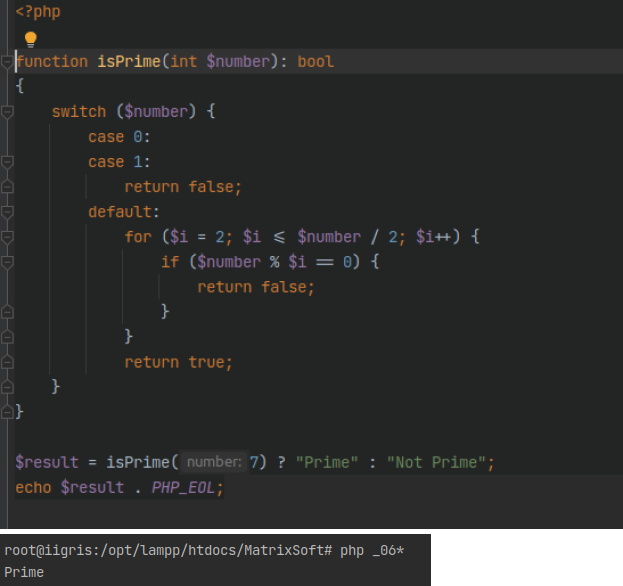Click the $i++ increment expression
623x586 pixels.
click(x=433, y=237)
